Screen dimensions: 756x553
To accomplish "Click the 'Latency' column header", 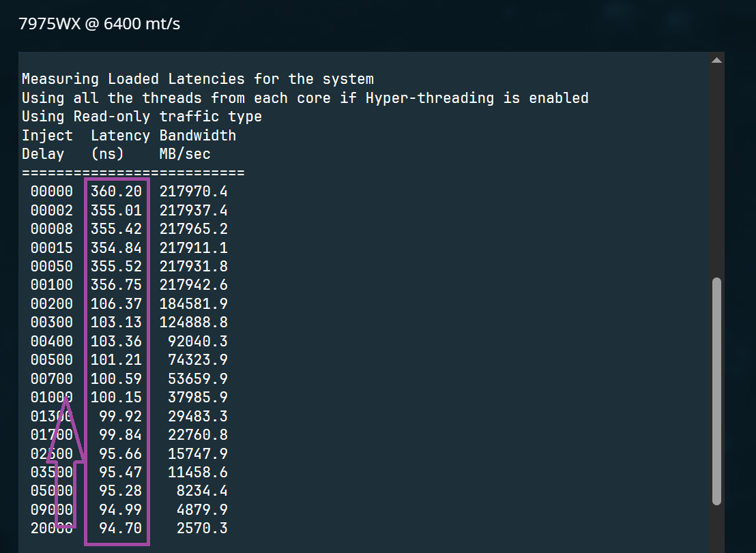I will [120, 135].
